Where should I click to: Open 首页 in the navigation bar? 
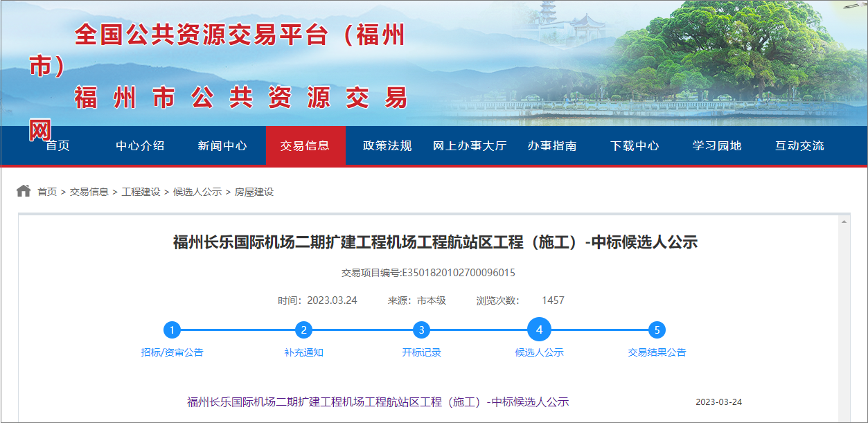pos(57,146)
